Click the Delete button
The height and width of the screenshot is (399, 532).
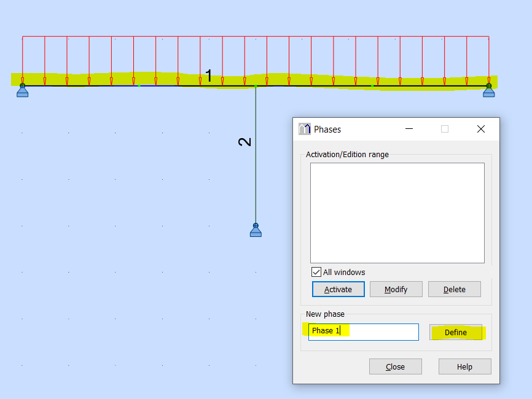pos(454,289)
